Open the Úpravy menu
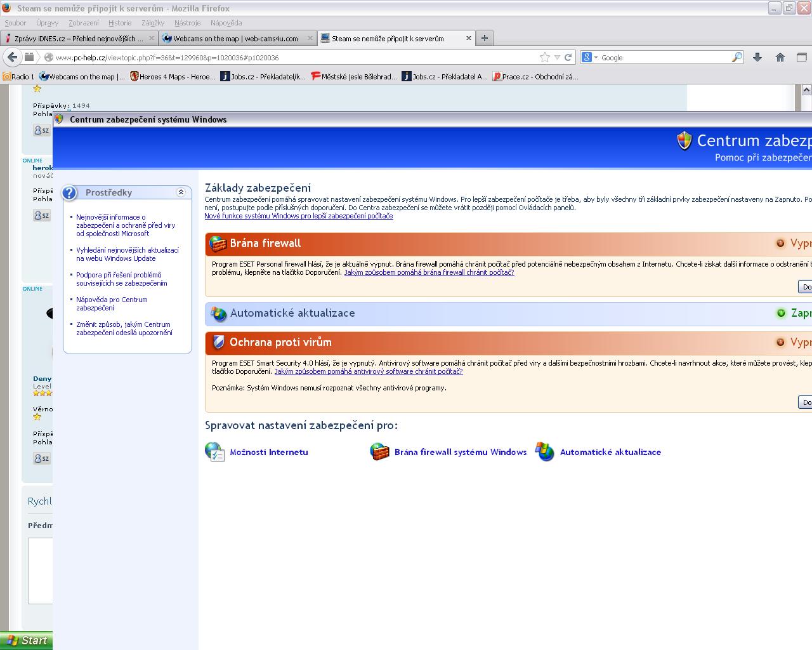This screenshot has width=812, height=650. tap(47, 23)
